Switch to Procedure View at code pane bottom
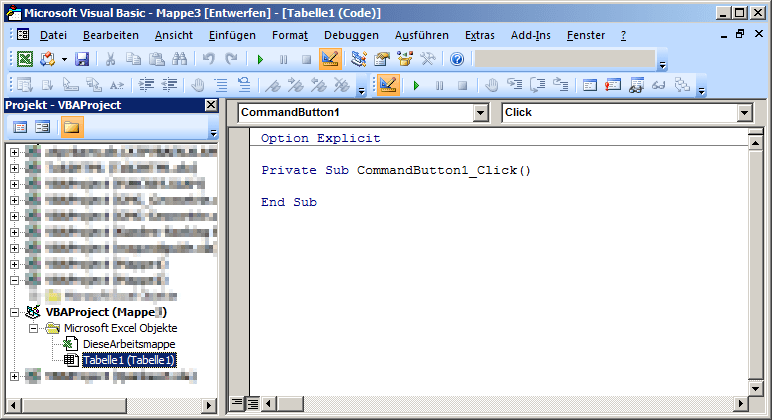 click(x=237, y=404)
